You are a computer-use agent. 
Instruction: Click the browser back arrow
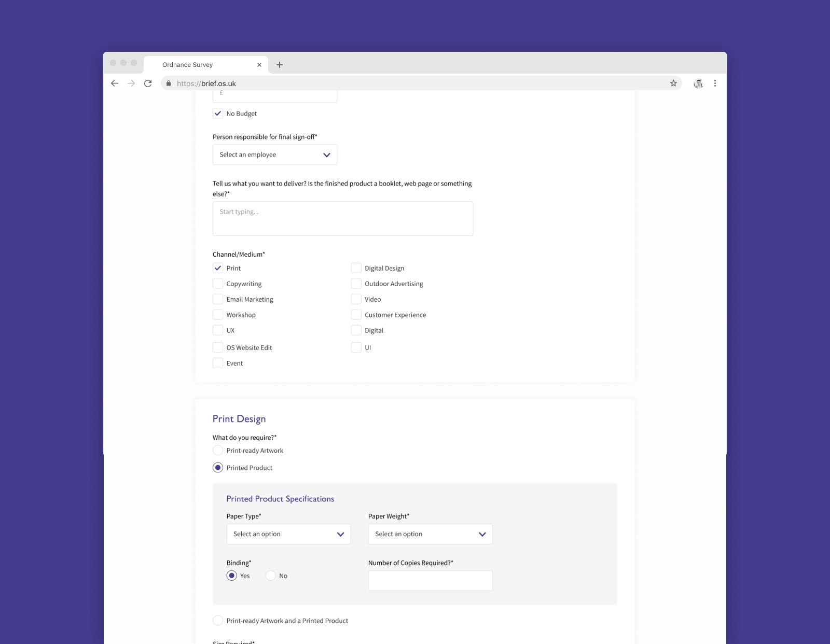point(115,83)
